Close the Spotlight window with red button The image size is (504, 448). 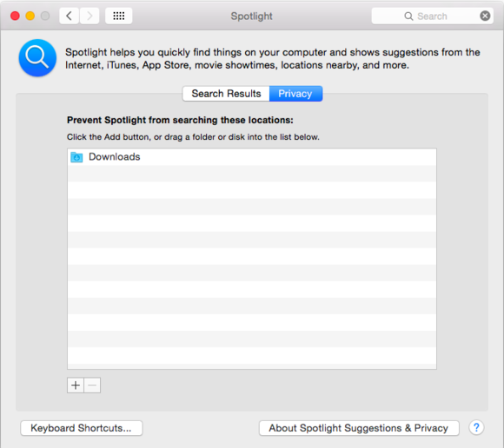click(x=15, y=16)
